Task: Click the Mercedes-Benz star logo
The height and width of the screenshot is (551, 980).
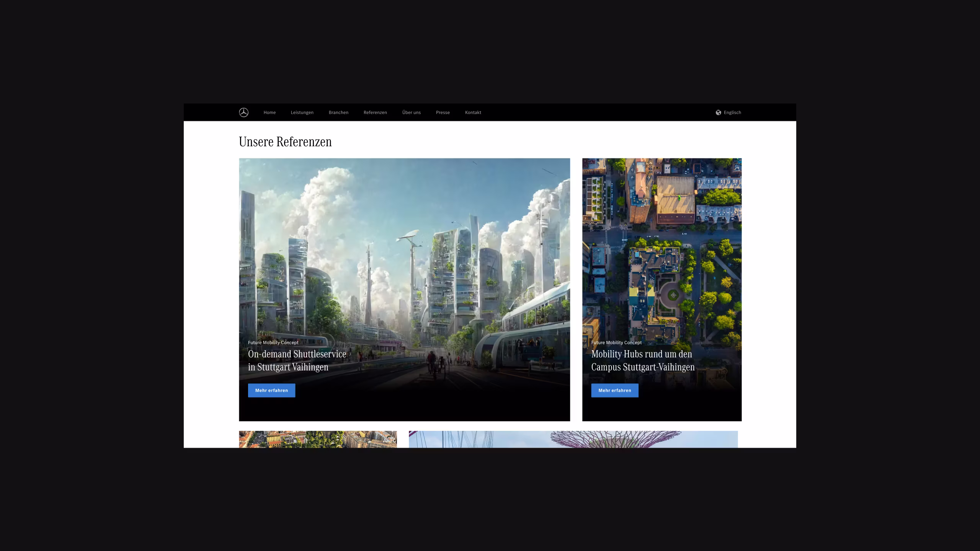Action: coord(243,112)
